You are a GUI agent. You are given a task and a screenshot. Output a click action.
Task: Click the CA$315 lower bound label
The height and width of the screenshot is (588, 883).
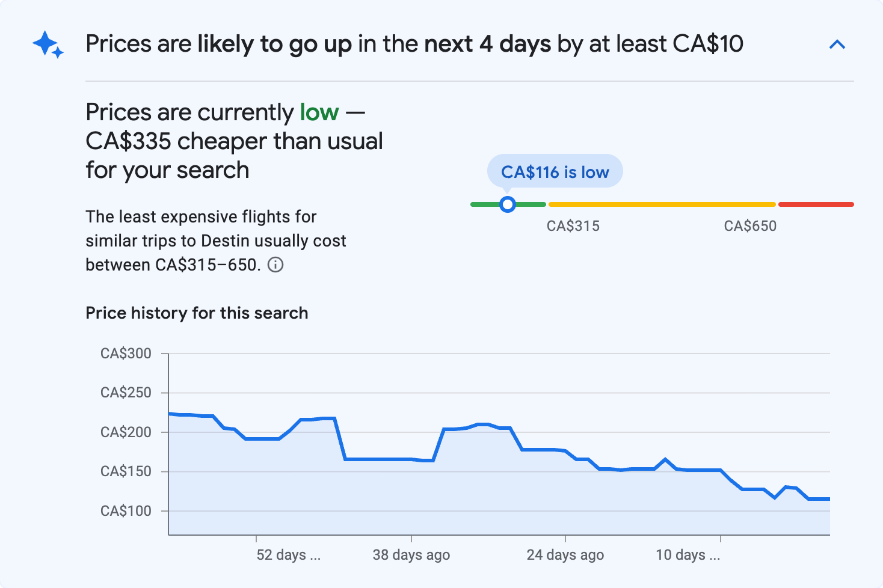tap(573, 225)
